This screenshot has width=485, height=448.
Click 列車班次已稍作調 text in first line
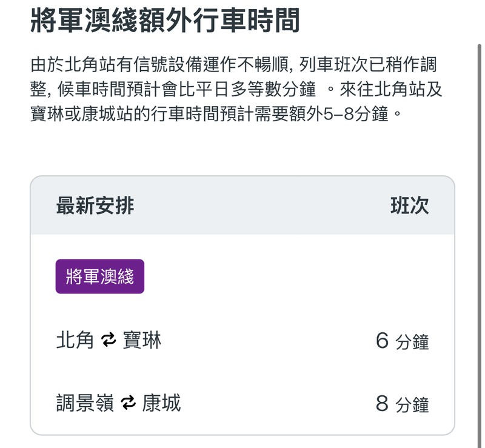click(368, 65)
